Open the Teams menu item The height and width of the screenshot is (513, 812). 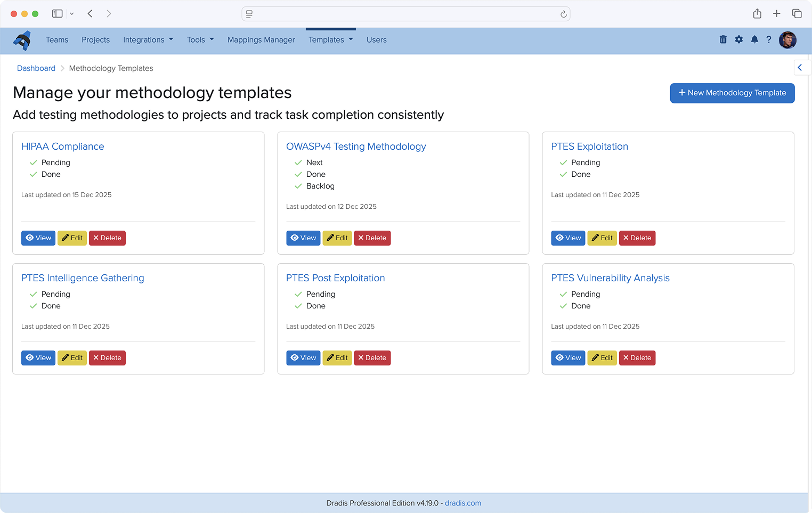(x=57, y=40)
